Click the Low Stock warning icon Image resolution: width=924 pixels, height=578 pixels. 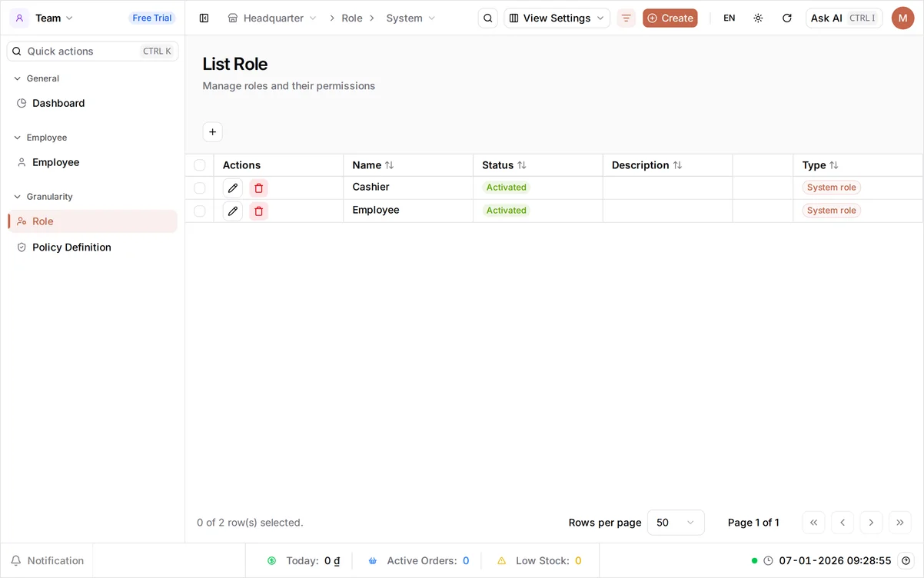pyautogui.click(x=502, y=561)
